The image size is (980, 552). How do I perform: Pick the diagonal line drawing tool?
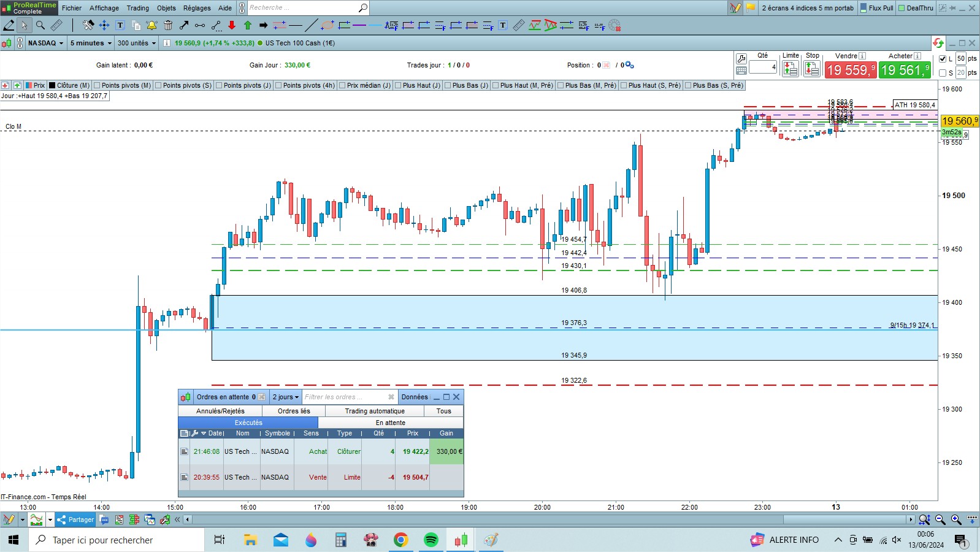[x=312, y=25]
